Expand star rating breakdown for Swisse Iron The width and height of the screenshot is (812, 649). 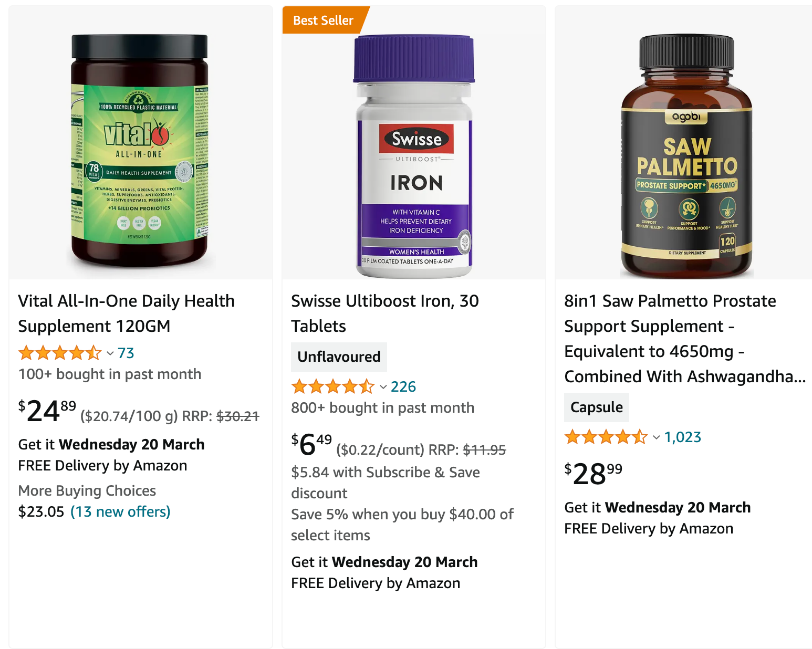382,387
